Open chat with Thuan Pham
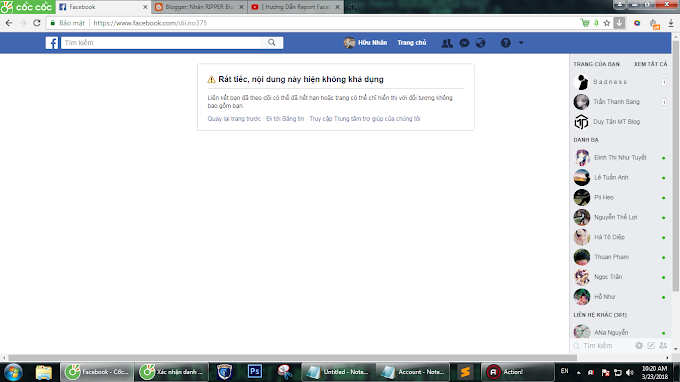This screenshot has height=382, width=680. 620,258
